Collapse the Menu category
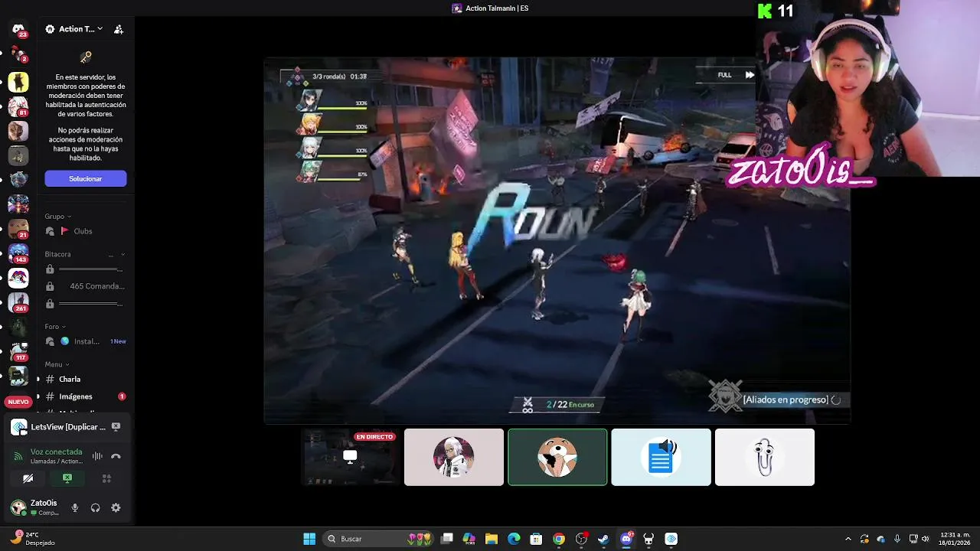This screenshot has width=980, height=551. click(57, 364)
